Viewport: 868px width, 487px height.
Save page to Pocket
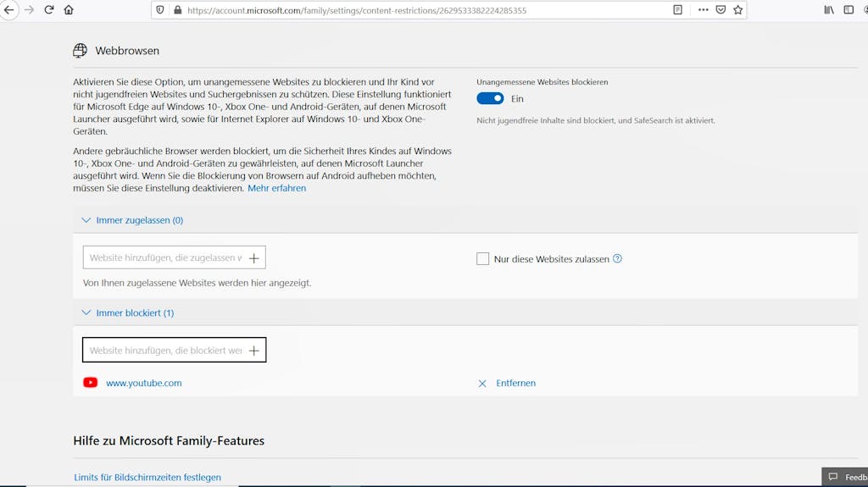click(721, 10)
